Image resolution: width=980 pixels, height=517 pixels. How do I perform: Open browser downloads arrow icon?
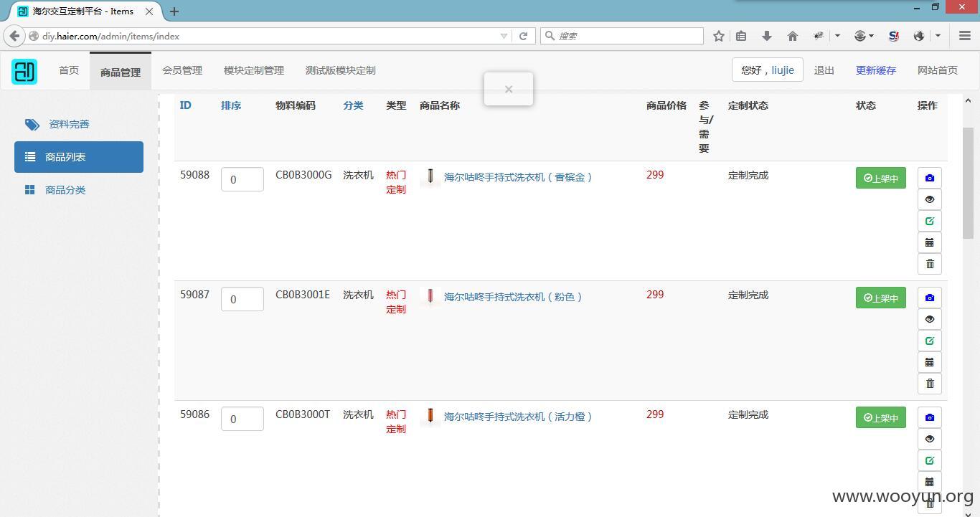tap(766, 36)
